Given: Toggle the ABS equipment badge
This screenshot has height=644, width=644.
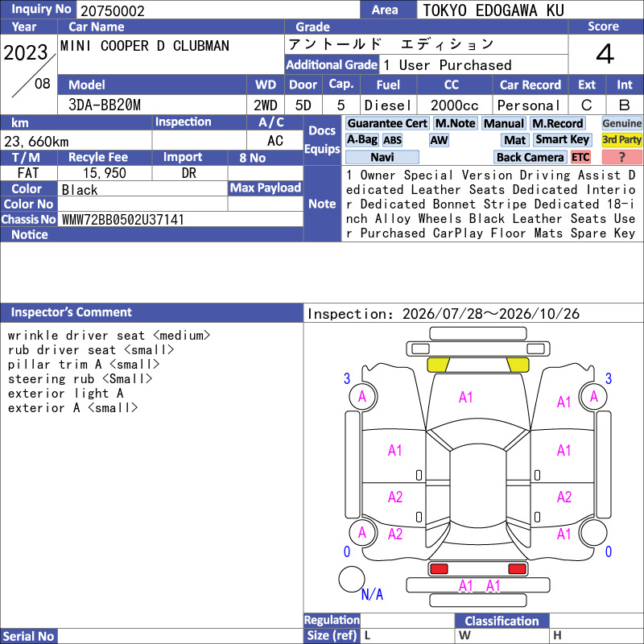Looking at the screenshot, I should click(392, 140).
